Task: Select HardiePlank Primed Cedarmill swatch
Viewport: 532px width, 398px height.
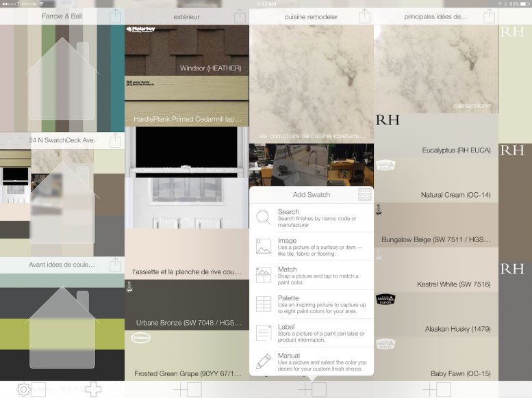Action: pos(187,101)
